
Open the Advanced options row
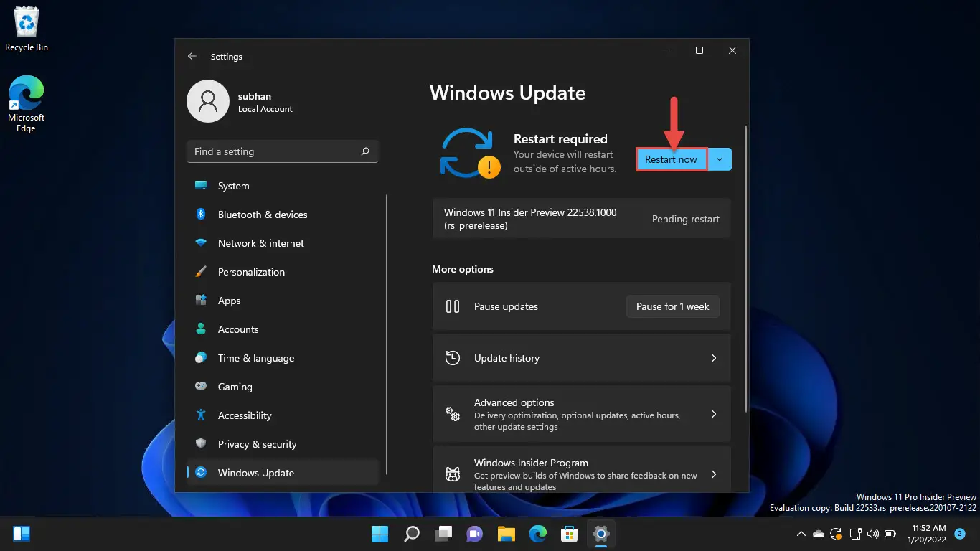pos(581,414)
